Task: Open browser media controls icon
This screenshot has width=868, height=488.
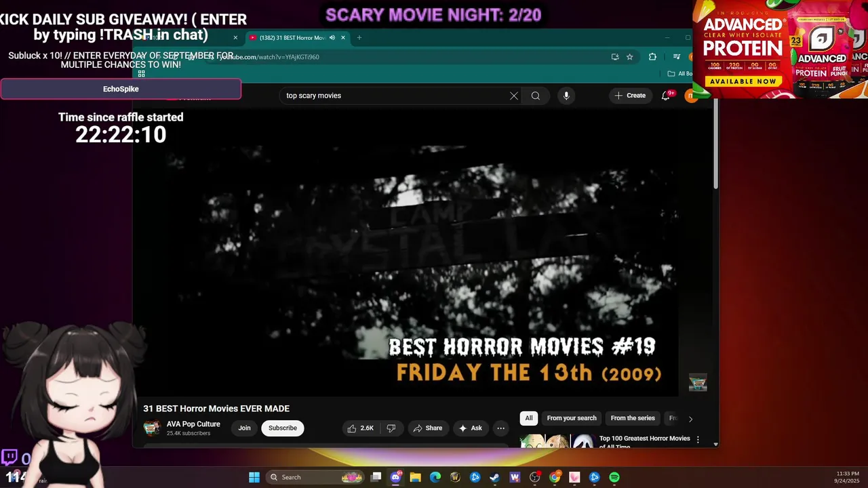Action: point(676,57)
